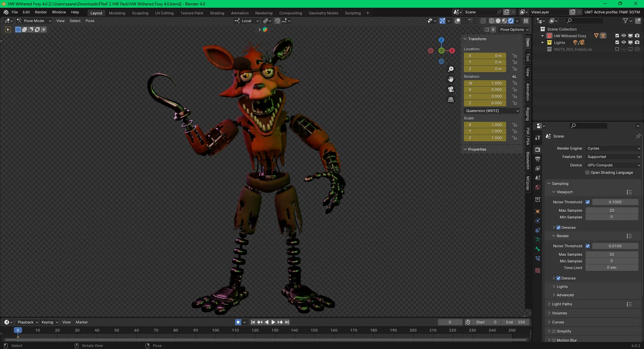
Task: Enable the Simplify checkbox
Action: [554, 331]
